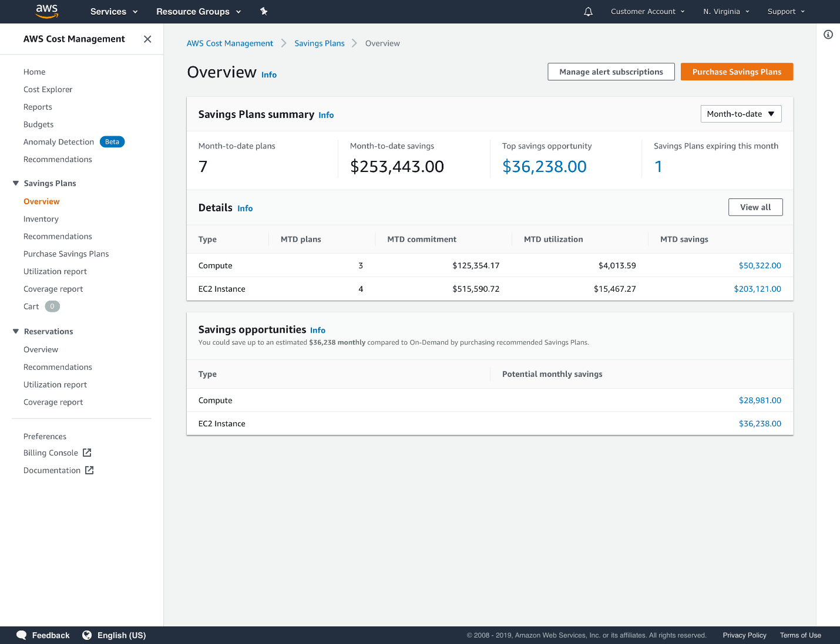The width and height of the screenshot is (840, 644).
Task: Collapse the Savings Plans sidebar section
Action: coord(16,183)
